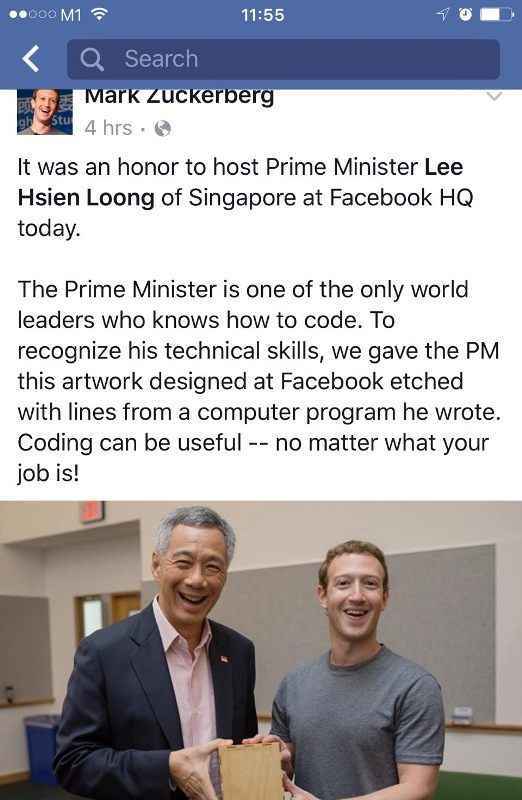
Task: Tap the 11:55 status bar clock
Action: [x=262, y=15]
